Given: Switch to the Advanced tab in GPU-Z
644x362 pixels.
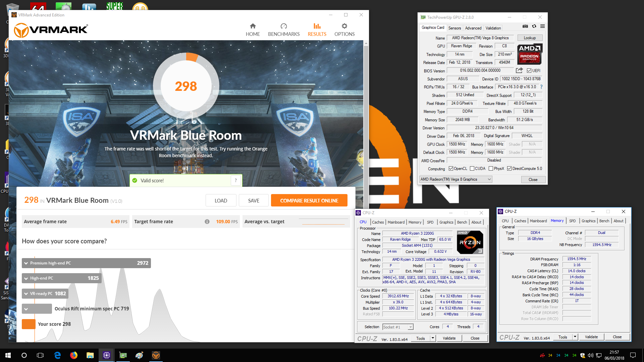Looking at the screenshot, I should click(x=473, y=28).
